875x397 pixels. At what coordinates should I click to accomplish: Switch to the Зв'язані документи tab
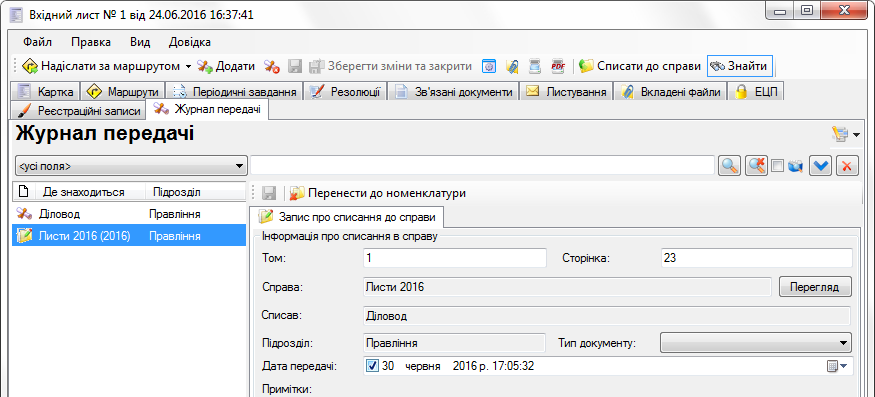454,92
